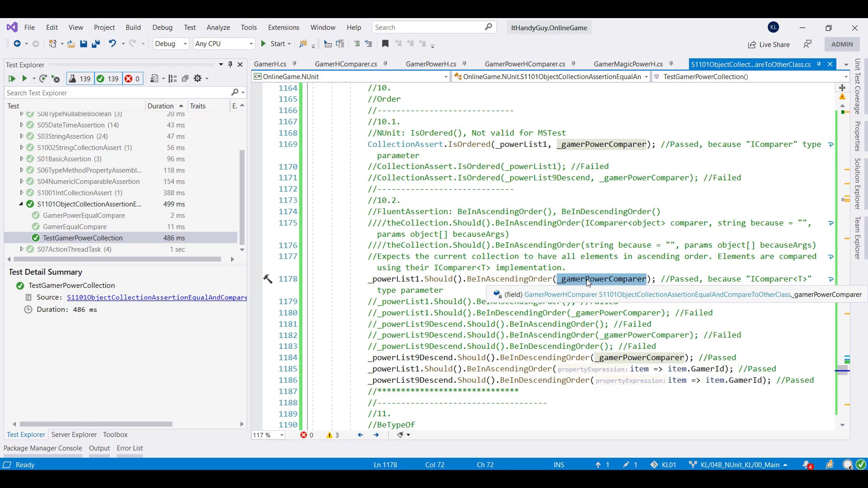Click Repeat Last Run icon
868x488 pixels.
pyautogui.click(x=43, y=79)
